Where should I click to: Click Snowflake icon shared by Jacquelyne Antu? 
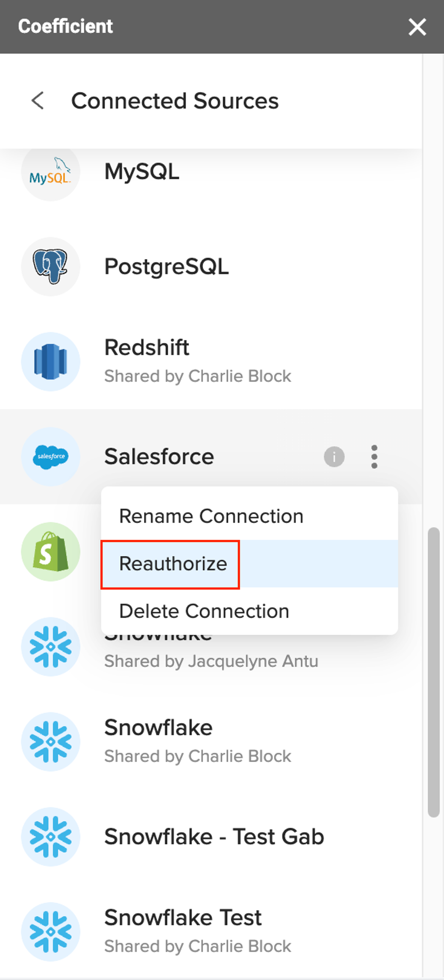pyautogui.click(x=51, y=646)
